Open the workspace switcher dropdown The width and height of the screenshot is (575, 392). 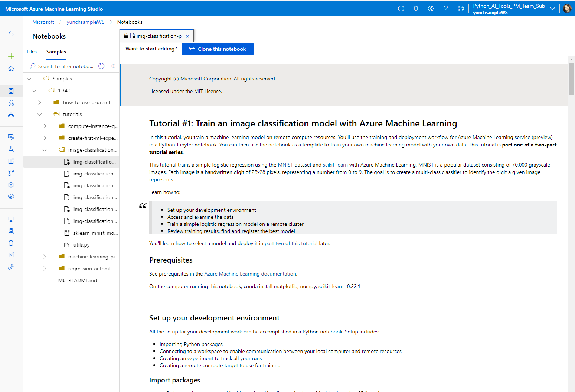(x=553, y=8)
